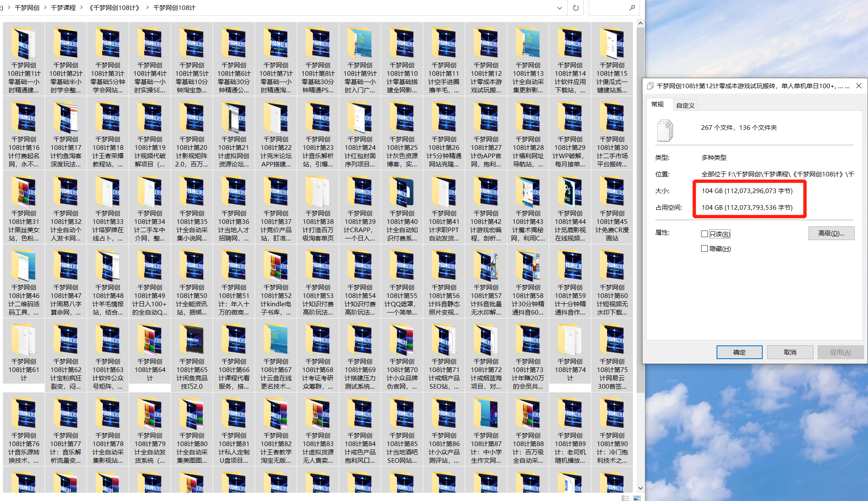Open 高级(D)... advanced attributes
Viewport: 868px width, 501px height.
[831, 233]
